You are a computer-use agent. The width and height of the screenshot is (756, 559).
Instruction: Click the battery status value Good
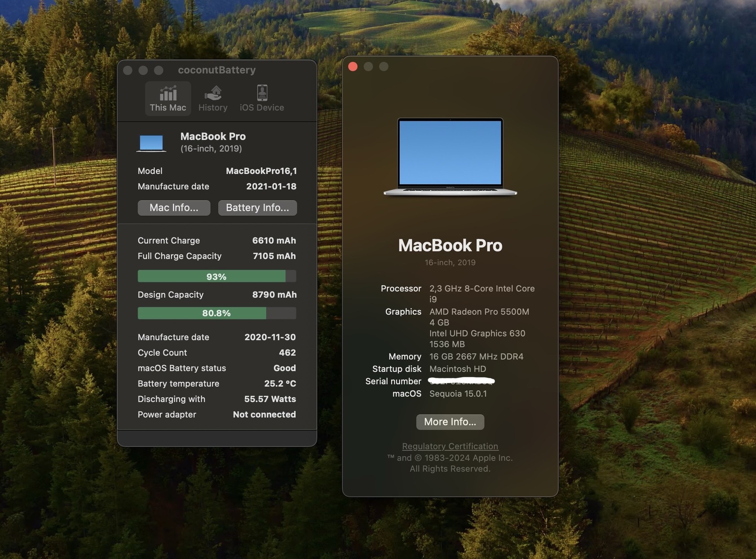285,368
